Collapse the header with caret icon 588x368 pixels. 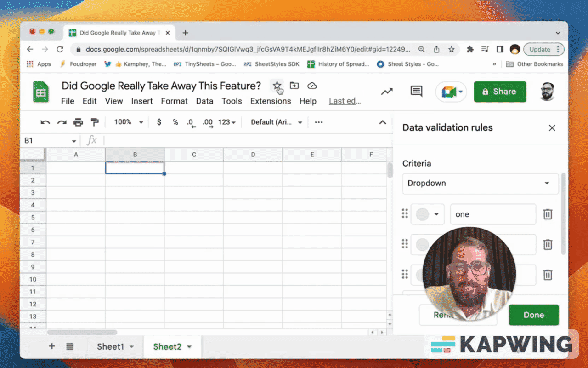pyautogui.click(x=382, y=122)
